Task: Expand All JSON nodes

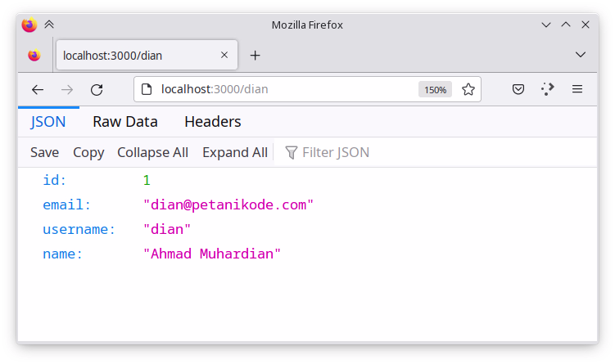Action: coord(235,152)
